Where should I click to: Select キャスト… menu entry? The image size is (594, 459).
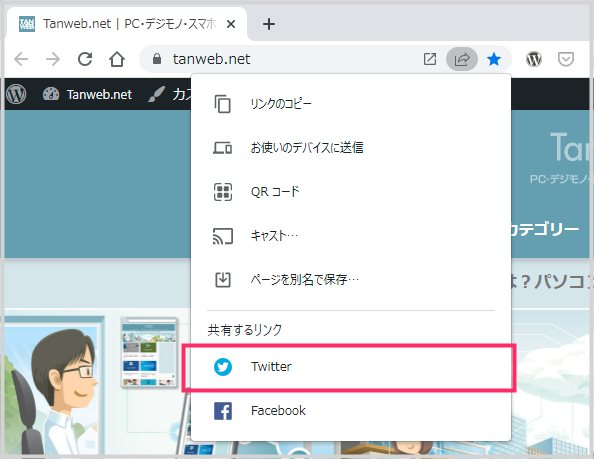click(351, 236)
